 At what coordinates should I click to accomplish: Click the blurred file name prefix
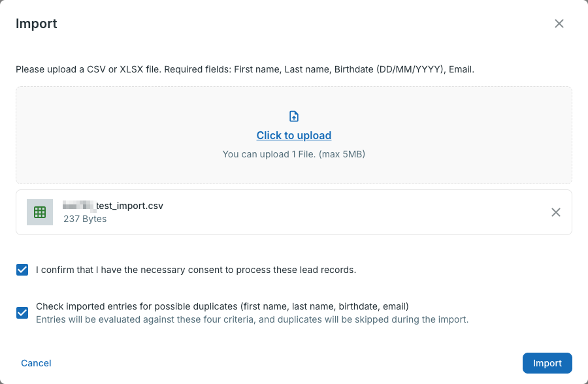point(79,206)
